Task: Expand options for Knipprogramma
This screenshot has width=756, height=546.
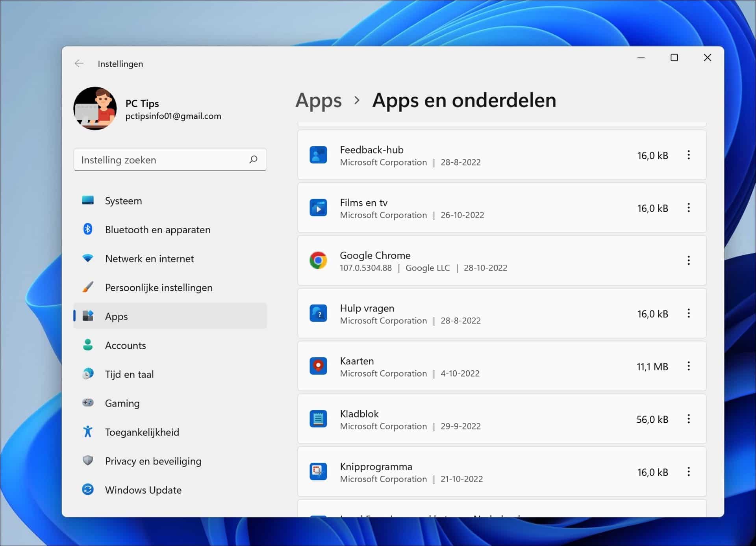Action: (x=689, y=472)
